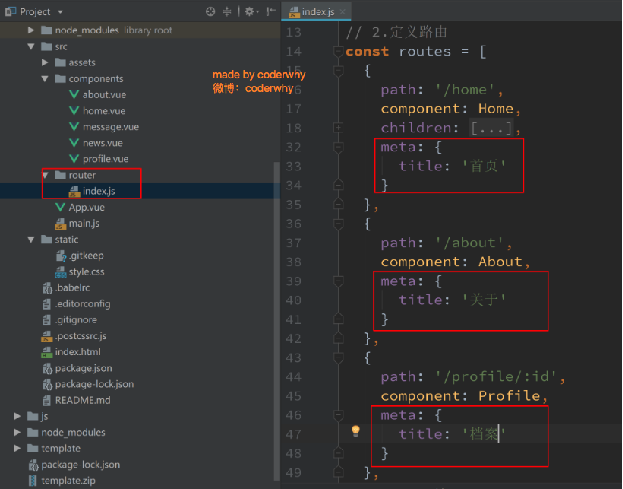Viewport: 623px width, 489px height.
Task: Fold the meta block at line 32
Action: pyautogui.click(x=338, y=147)
